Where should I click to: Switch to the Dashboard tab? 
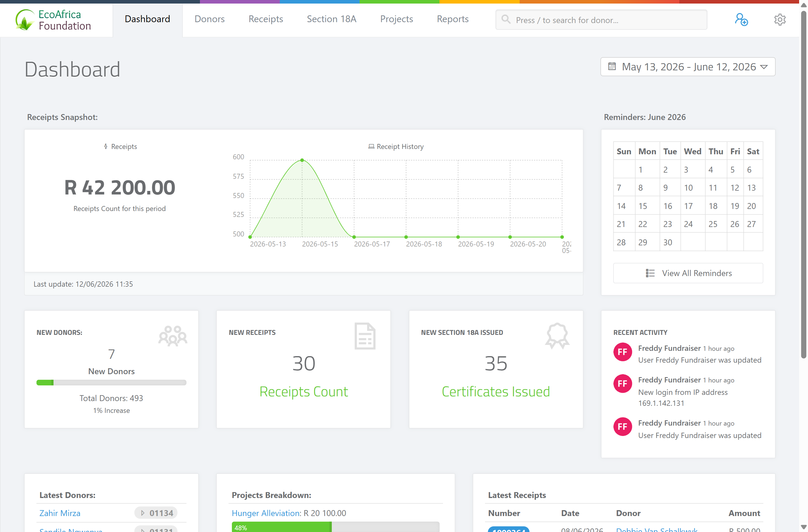(x=147, y=19)
